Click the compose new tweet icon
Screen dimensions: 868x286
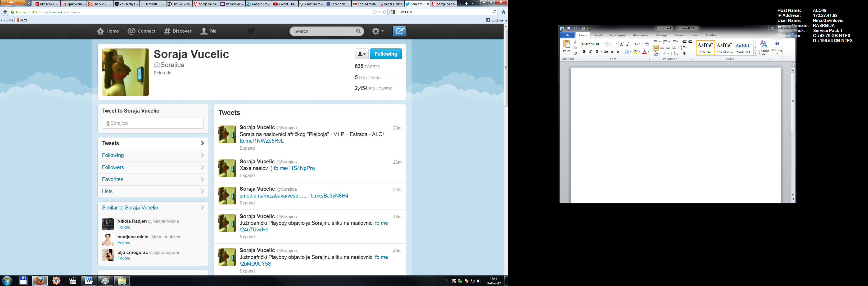click(x=399, y=31)
